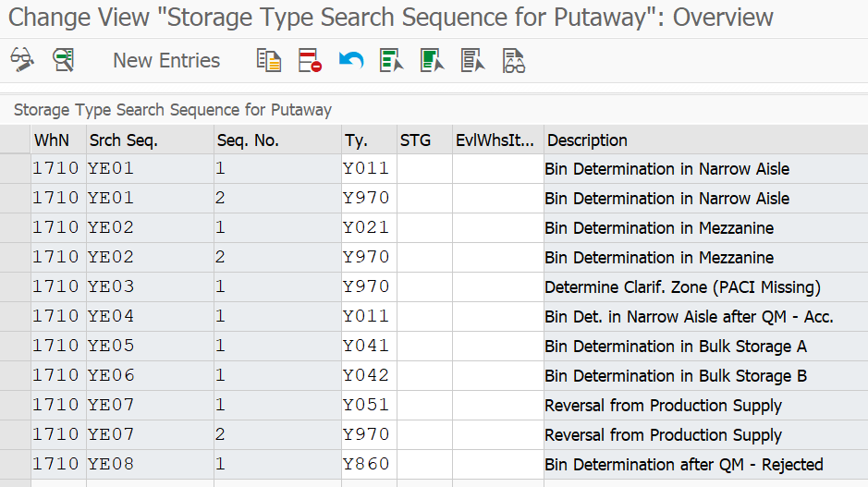
Task: Click the select-all corner cell left of WhN
Action: click(15, 140)
